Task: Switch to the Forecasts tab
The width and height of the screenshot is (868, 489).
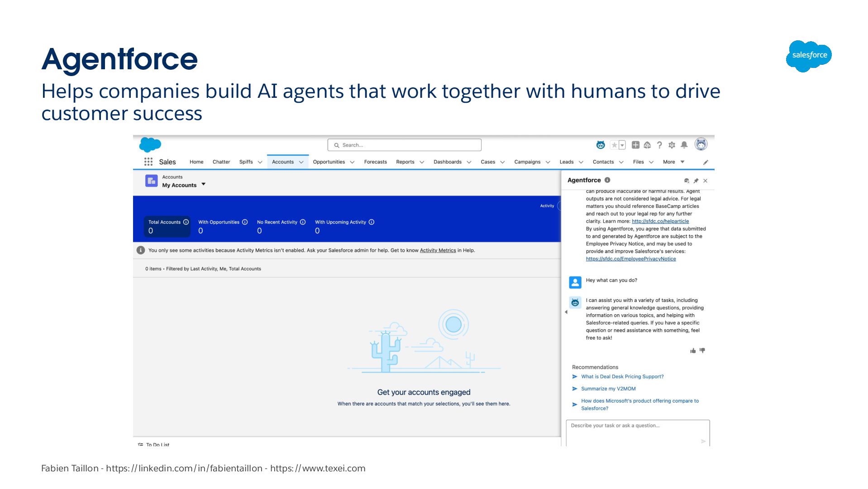Action: pos(376,162)
